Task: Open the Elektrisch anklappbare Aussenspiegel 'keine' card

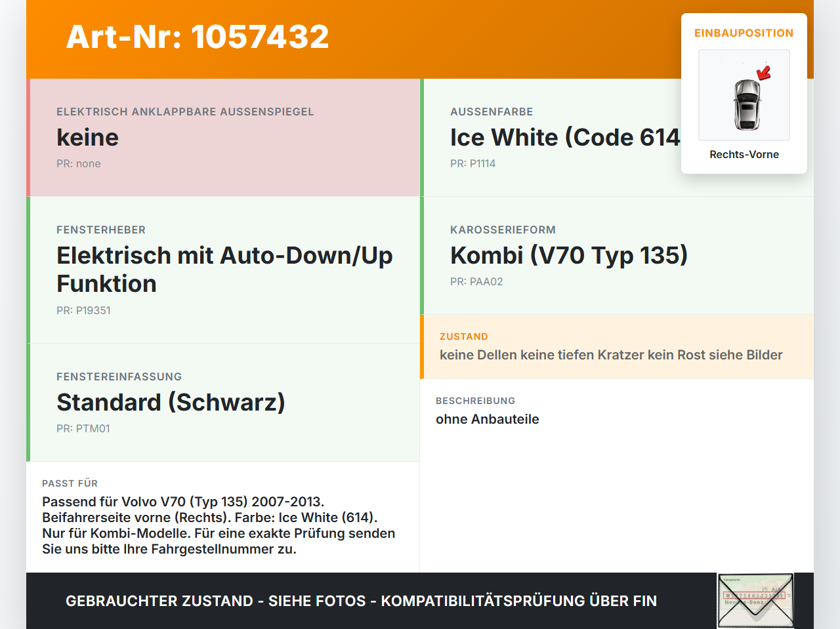Action: coord(223,138)
